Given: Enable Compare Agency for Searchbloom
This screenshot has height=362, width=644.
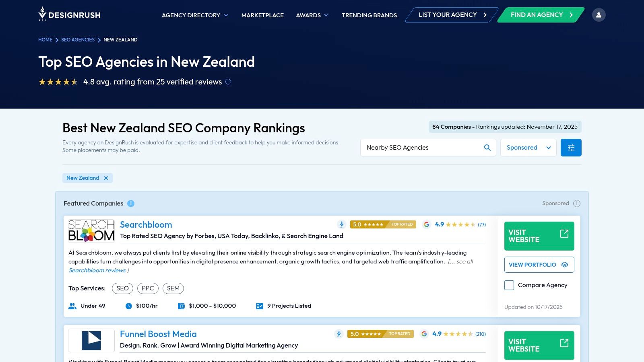Looking at the screenshot, I should coord(509,285).
